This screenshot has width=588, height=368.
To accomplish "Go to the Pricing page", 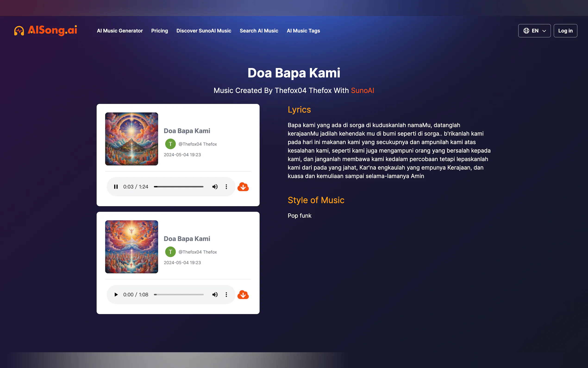I will pos(160,31).
